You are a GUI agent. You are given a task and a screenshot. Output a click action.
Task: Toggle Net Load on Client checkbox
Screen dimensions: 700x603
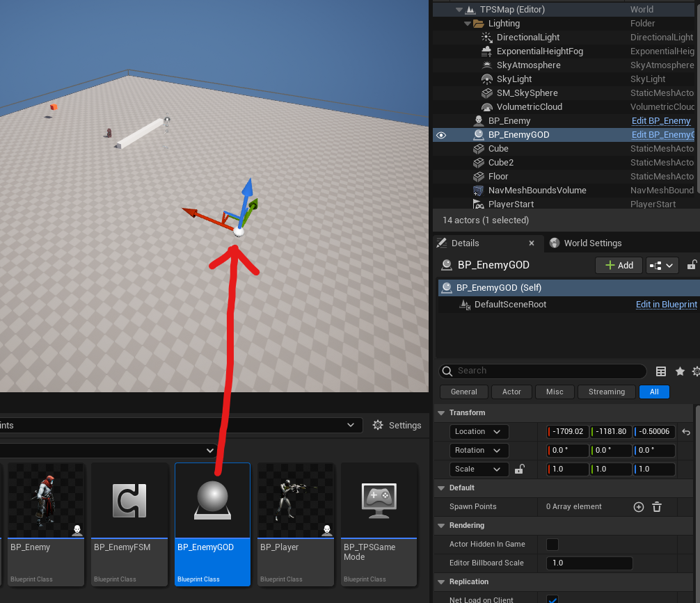pos(552,600)
